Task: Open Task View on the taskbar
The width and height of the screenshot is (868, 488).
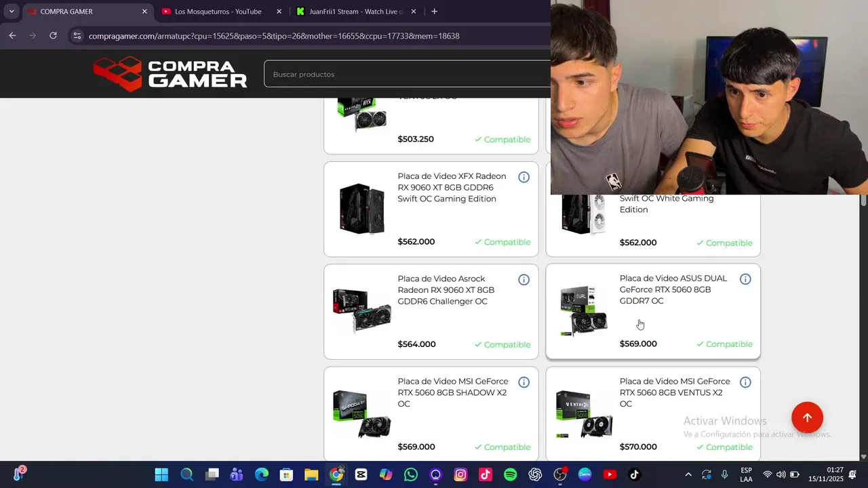Action: click(x=212, y=474)
